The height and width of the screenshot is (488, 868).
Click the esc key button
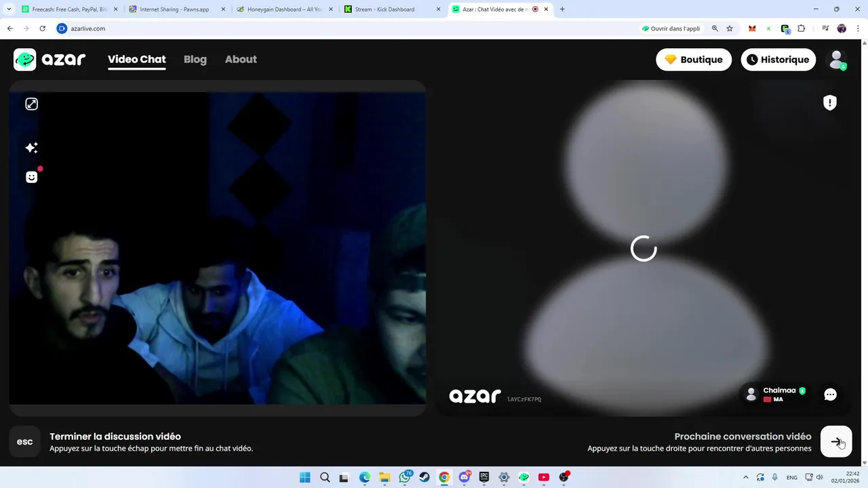pos(24,442)
